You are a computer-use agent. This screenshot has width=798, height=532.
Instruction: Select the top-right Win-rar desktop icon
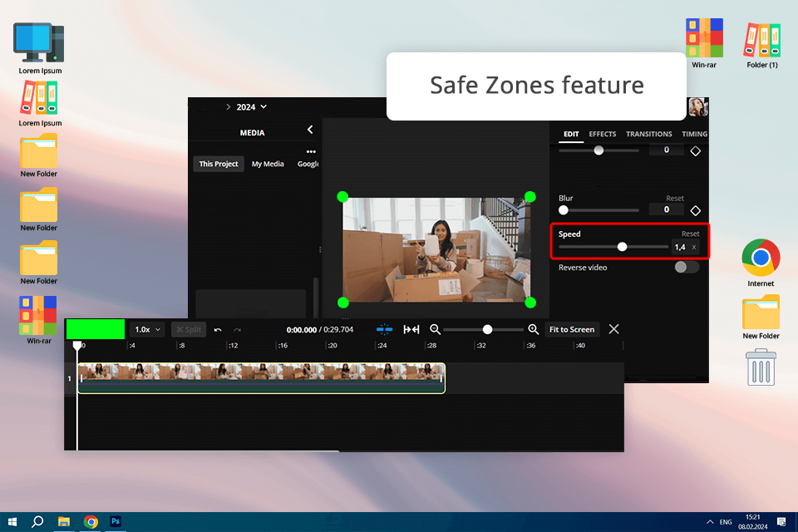[x=704, y=44]
